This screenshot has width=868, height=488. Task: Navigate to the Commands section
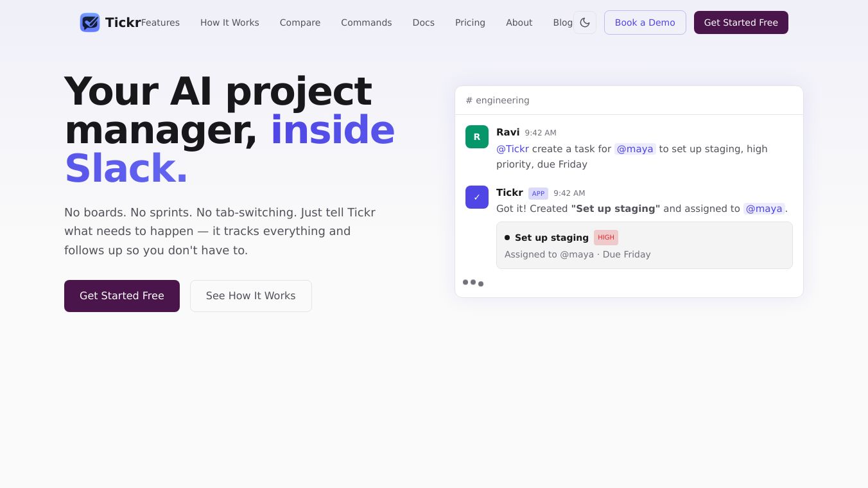pyautogui.click(x=367, y=22)
